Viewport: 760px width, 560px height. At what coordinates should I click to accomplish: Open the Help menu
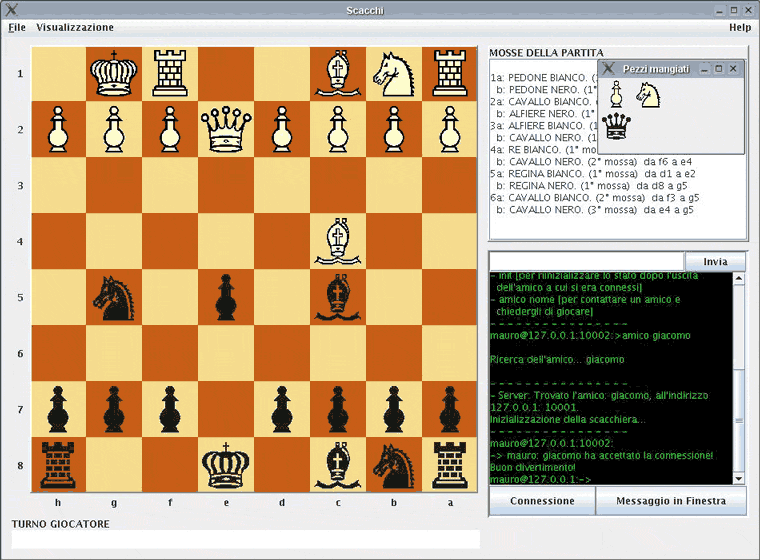click(x=739, y=27)
